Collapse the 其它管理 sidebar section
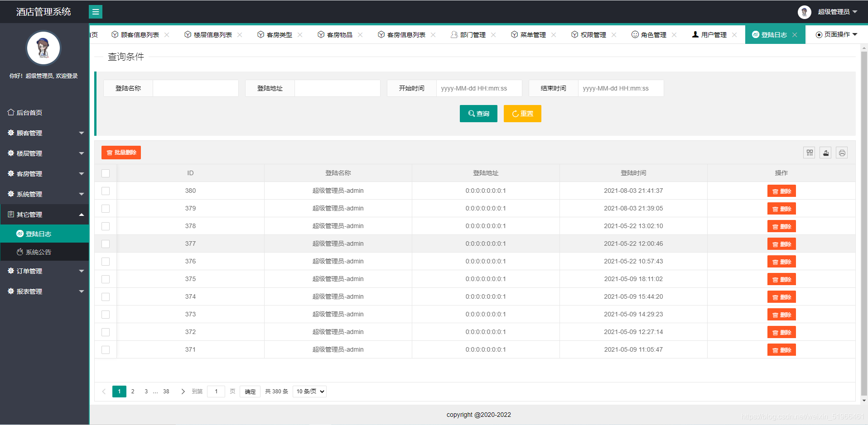Image resolution: width=868 pixels, height=425 pixels. [44, 214]
